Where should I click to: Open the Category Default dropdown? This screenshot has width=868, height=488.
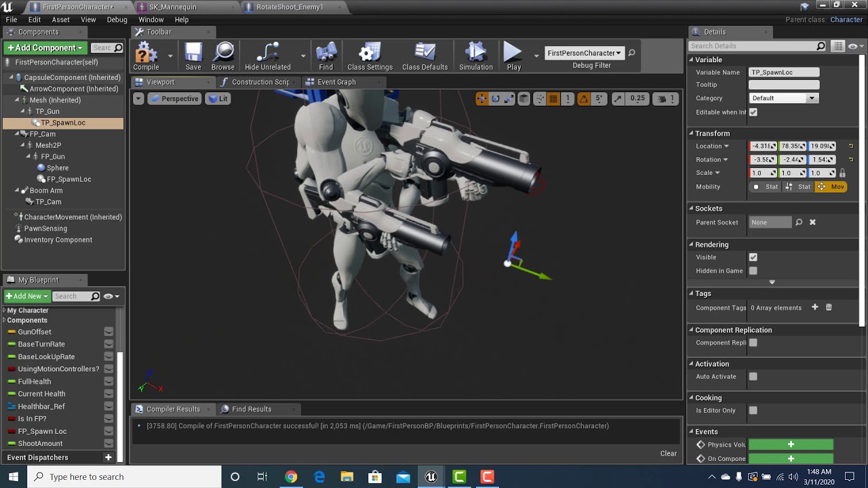[x=783, y=98]
